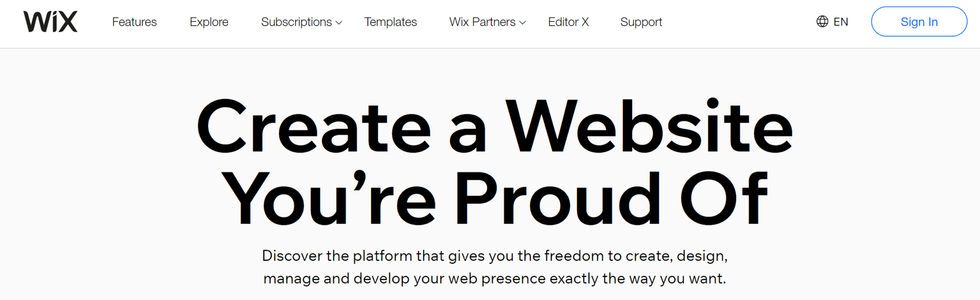Click the Sign In button

pyautogui.click(x=919, y=21)
